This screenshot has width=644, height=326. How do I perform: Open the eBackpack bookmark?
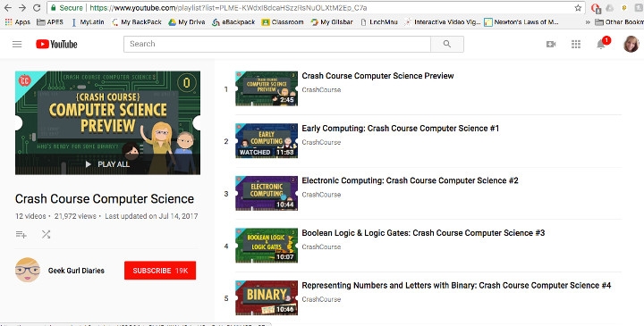click(x=233, y=22)
